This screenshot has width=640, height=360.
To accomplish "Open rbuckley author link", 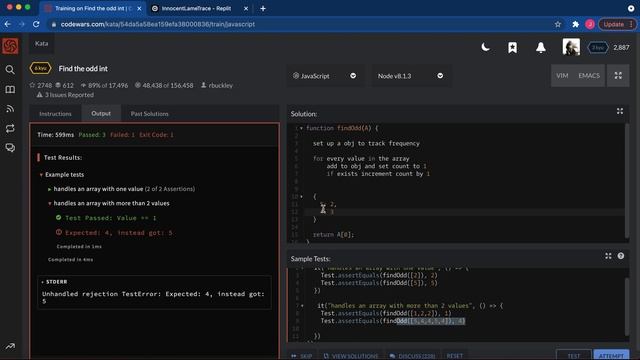I will click(x=220, y=85).
